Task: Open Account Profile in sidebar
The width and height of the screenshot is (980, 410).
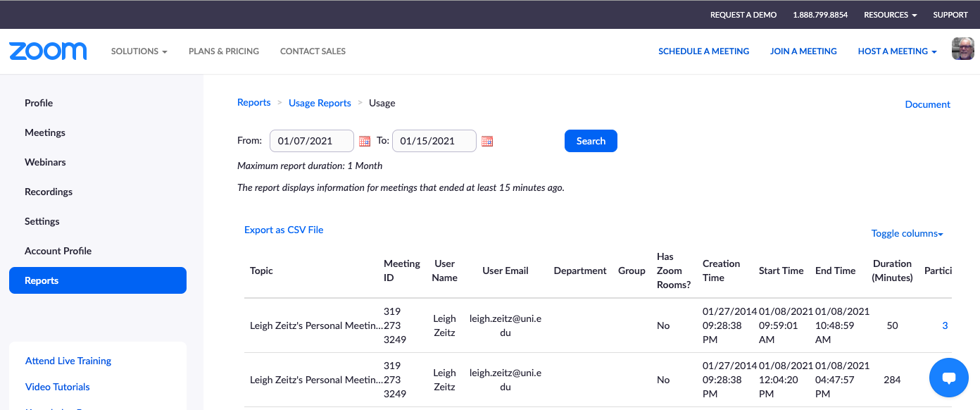Action: point(58,251)
